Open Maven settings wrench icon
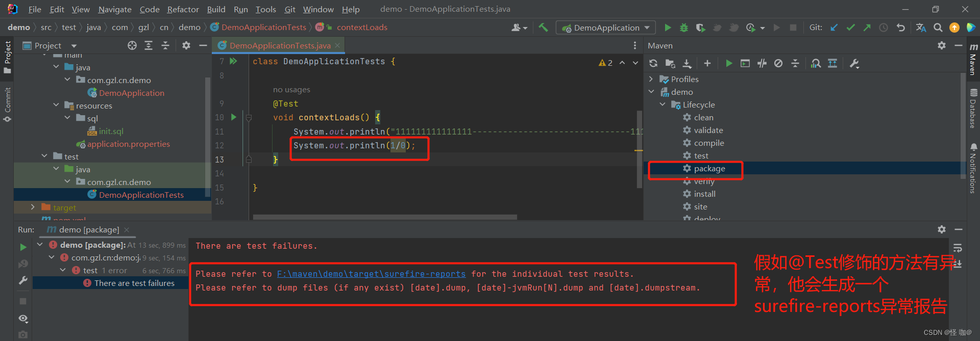Viewport: 980px width, 341px height. [854, 63]
